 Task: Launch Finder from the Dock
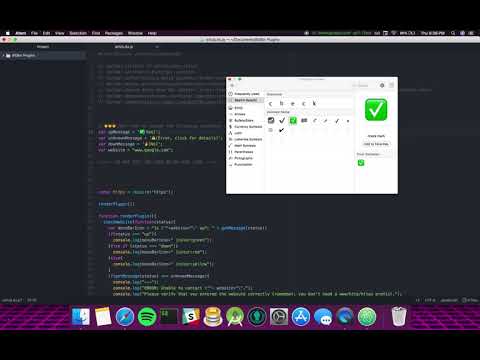pos(81,317)
